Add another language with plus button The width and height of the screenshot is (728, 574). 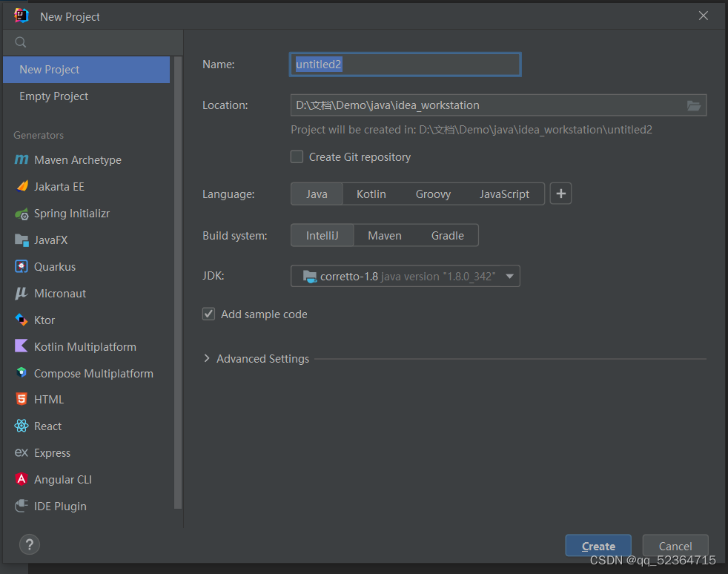click(x=561, y=194)
